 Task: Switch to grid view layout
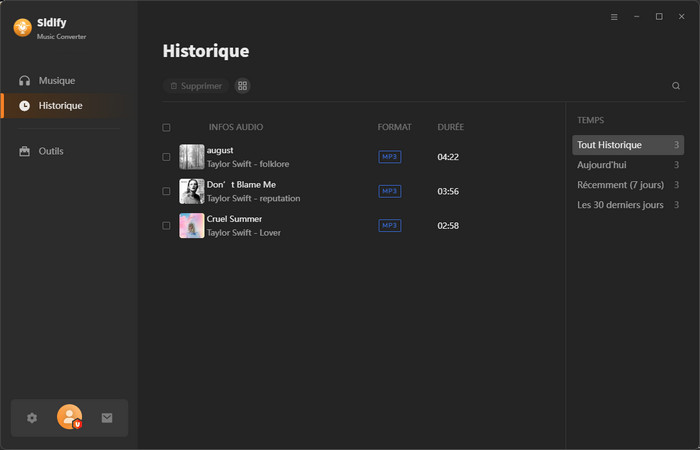[242, 86]
